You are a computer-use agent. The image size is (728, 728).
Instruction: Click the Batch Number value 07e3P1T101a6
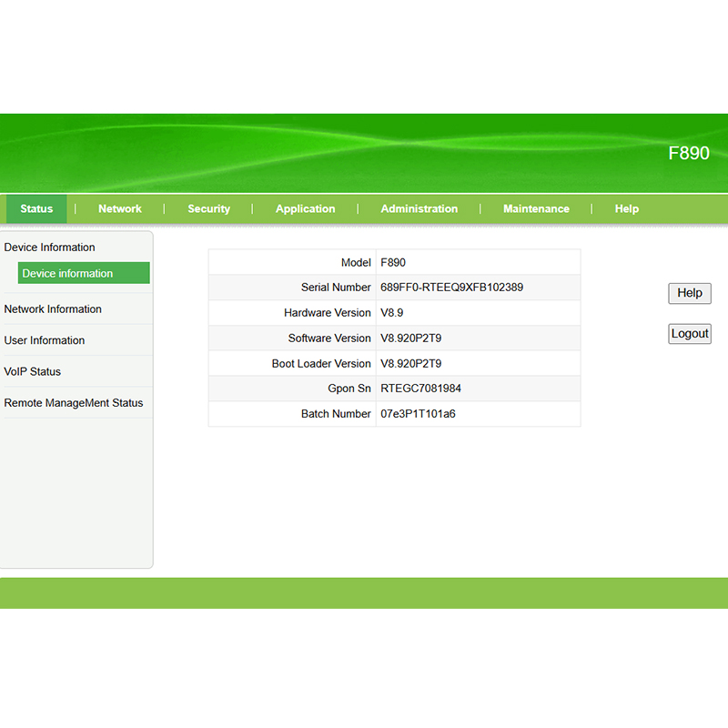418,414
